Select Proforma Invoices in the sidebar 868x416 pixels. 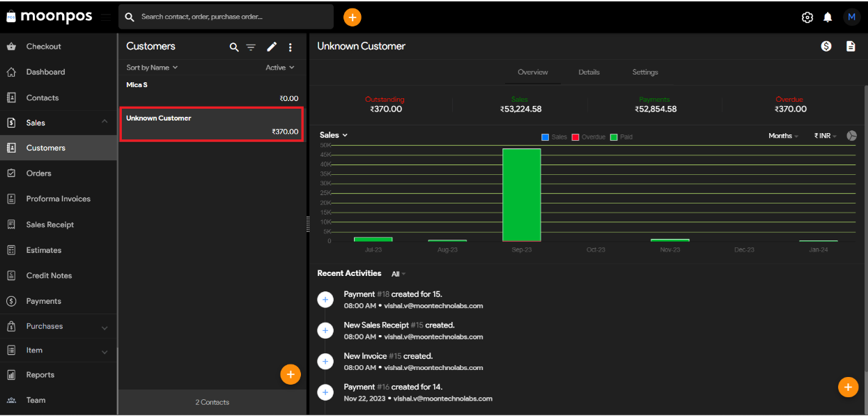point(59,199)
